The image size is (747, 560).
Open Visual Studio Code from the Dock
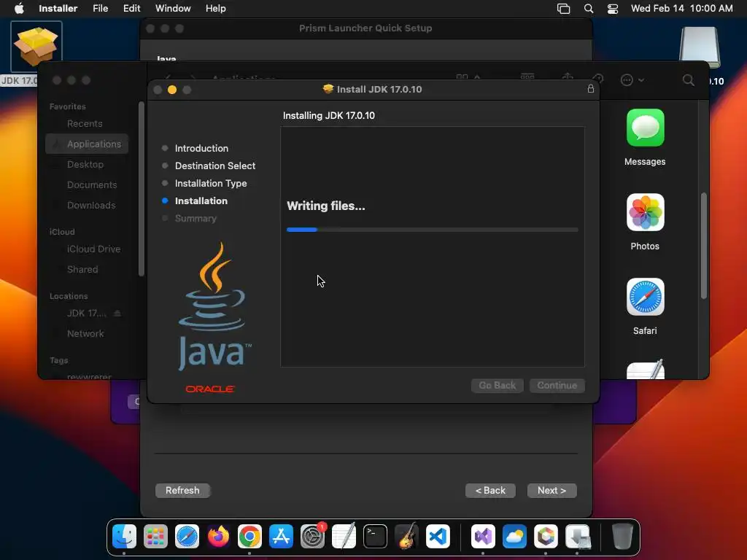(438, 536)
